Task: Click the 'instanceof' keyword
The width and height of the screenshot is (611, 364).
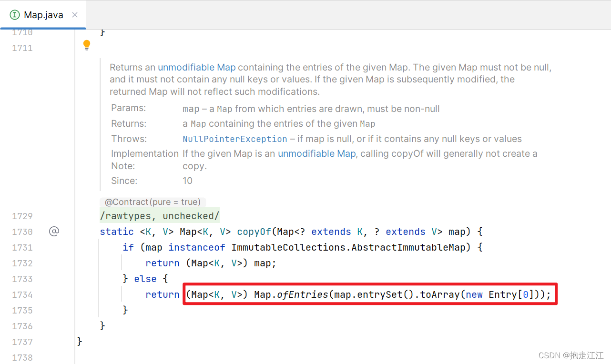Action: pyautogui.click(x=197, y=247)
